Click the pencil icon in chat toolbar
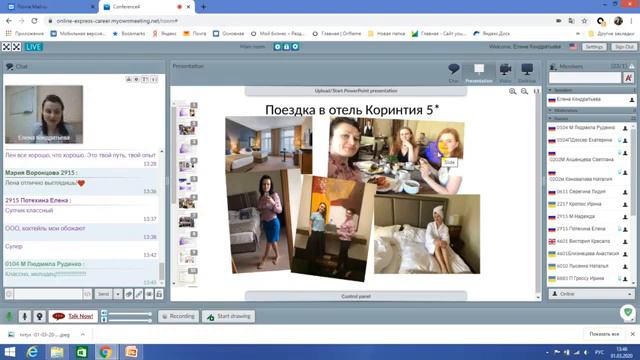The image size is (640, 360). point(139,294)
